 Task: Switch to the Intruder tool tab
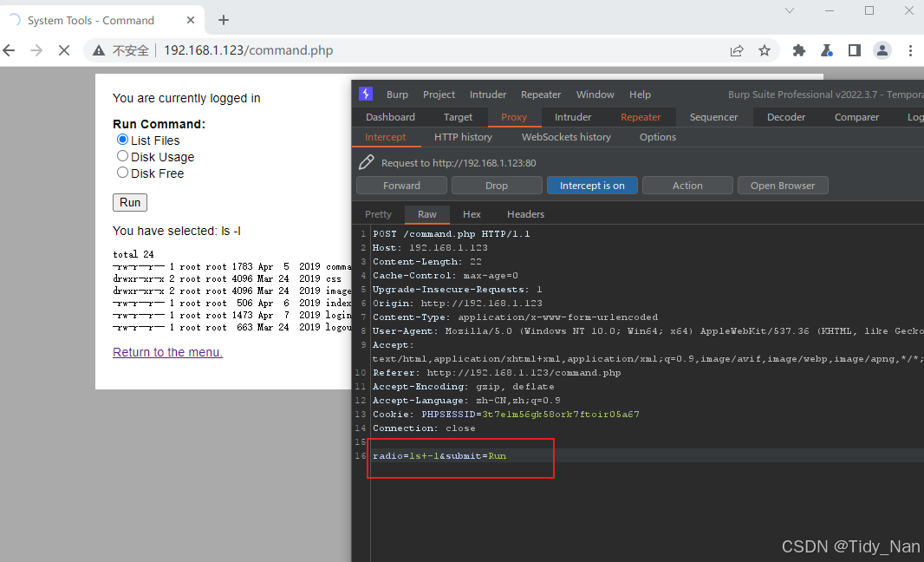[x=573, y=117]
